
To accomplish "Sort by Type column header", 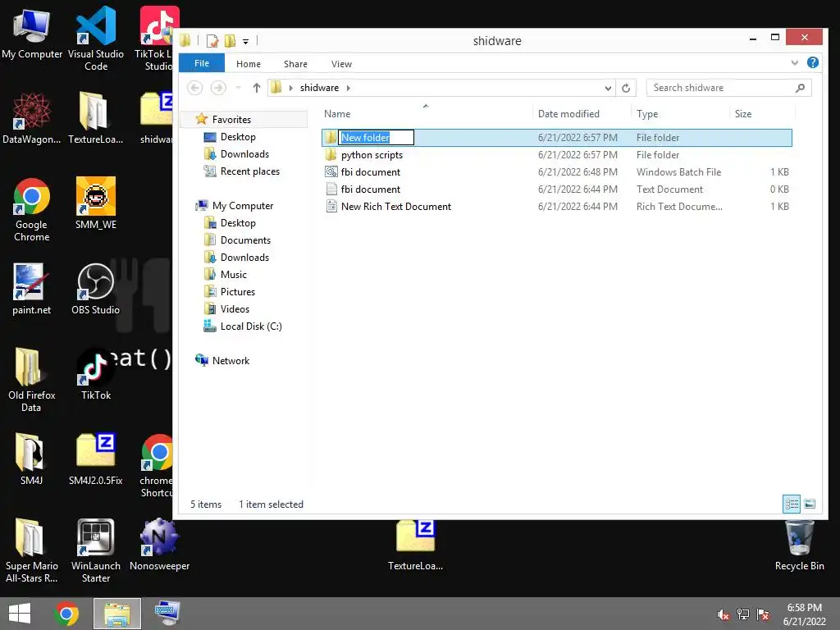I will [x=680, y=113].
